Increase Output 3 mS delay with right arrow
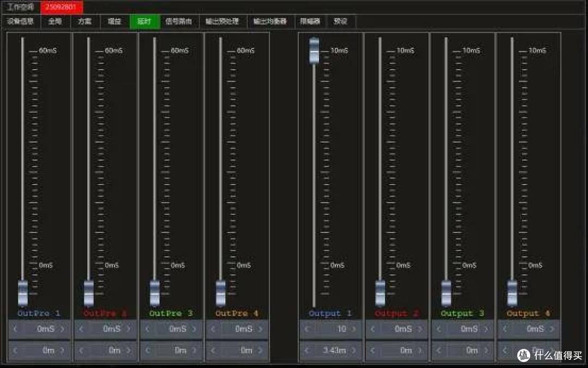The width and height of the screenshot is (588, 368). (486, 329)
